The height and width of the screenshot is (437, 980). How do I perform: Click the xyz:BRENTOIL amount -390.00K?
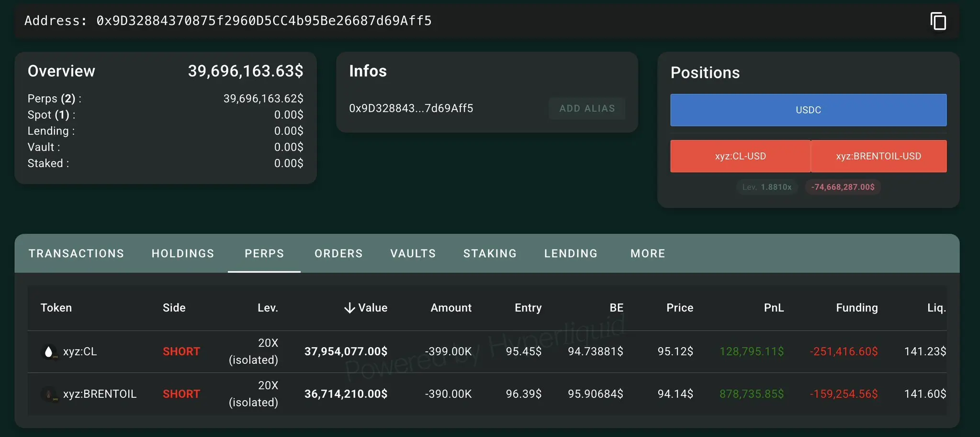point(448,394)
